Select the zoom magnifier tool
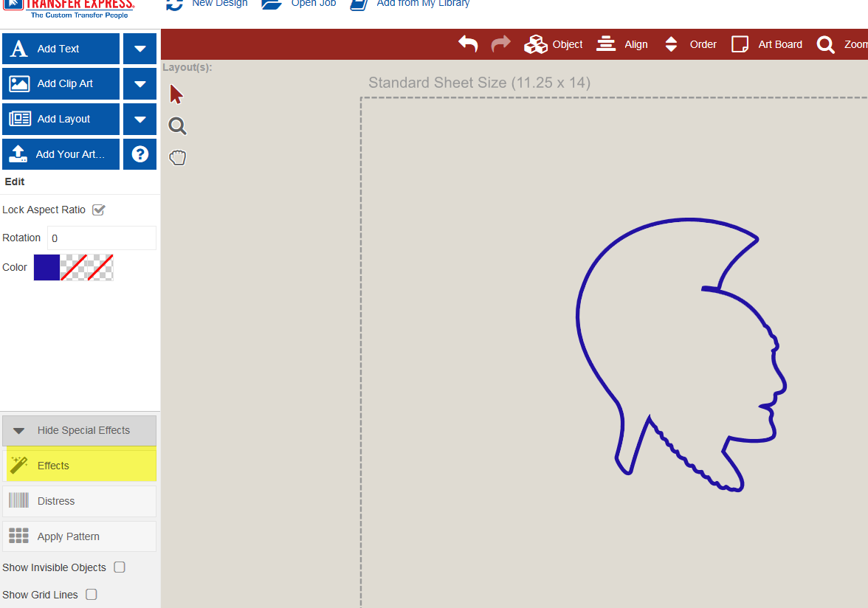This screenshot has width=868, height=608. click(177, 125)
